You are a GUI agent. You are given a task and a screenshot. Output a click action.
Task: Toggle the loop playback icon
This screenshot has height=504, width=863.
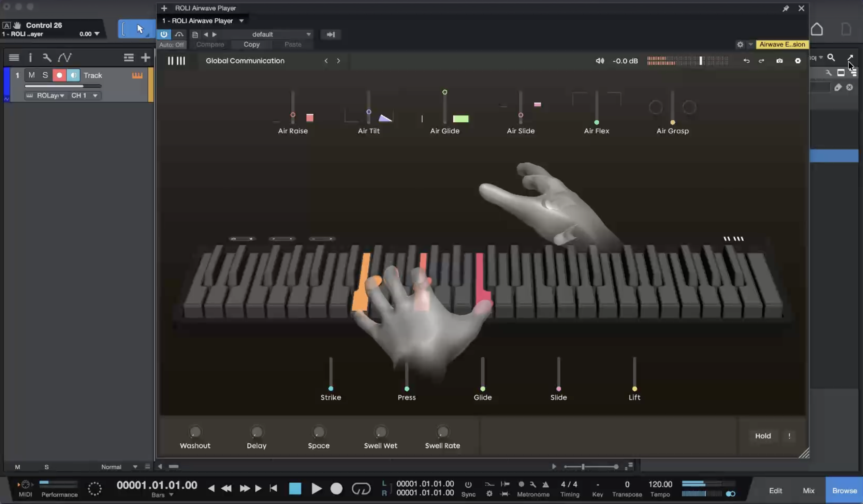coord(361,488)
